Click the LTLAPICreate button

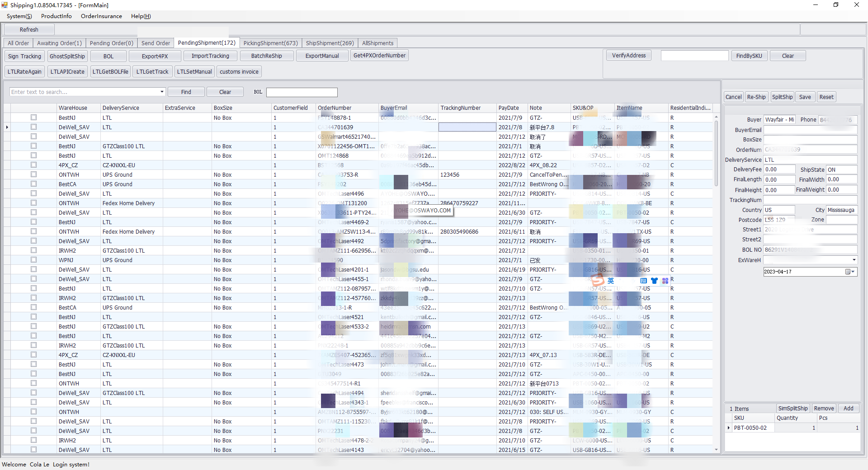67,72
